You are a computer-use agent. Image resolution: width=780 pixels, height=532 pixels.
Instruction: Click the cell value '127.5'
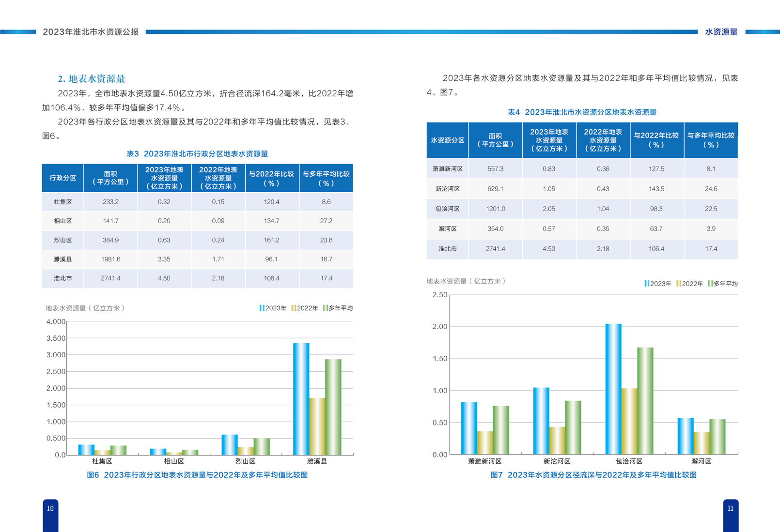pos(656,169)
